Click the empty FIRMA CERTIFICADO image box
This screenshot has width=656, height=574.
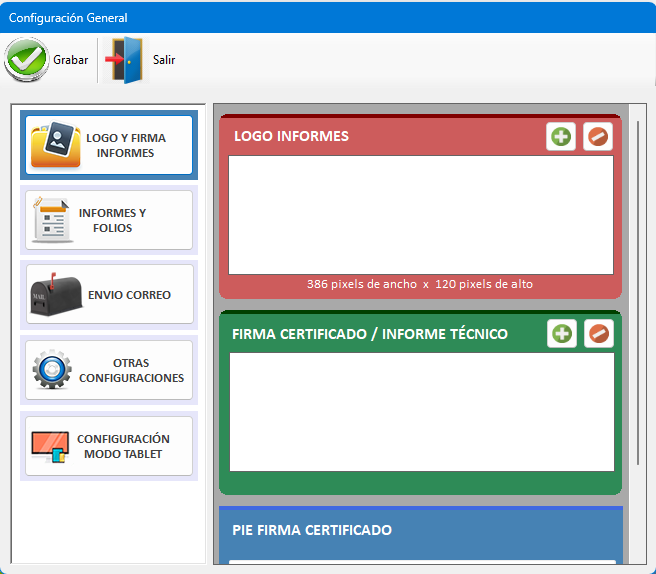422,412
